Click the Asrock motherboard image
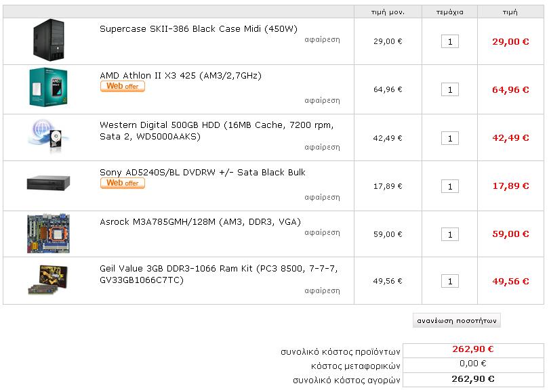Screen dimensions: 549x392 tap(48, 234)
